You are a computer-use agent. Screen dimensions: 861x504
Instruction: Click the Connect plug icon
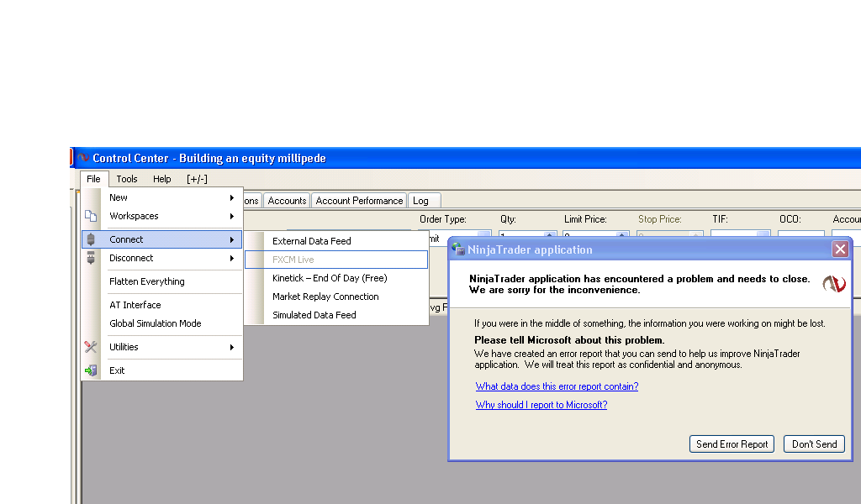[91, 239]
